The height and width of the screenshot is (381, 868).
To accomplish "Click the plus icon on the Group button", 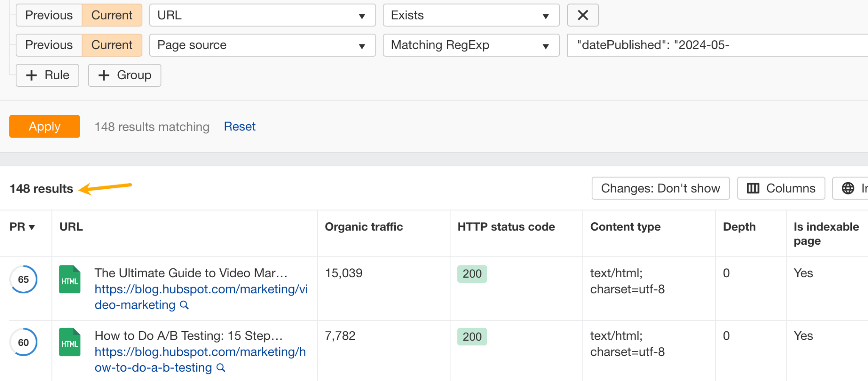I will pyautogui.click(x=103, y=75).
